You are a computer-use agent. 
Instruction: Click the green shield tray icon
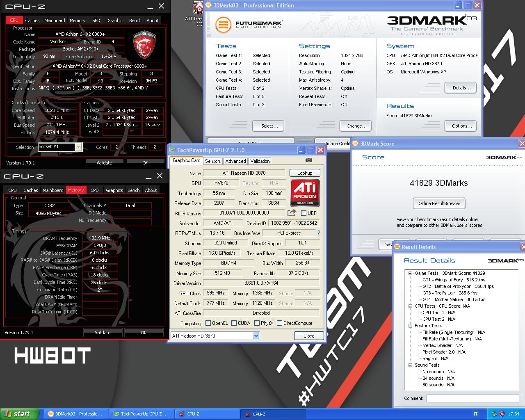click(x=494, y=414)
